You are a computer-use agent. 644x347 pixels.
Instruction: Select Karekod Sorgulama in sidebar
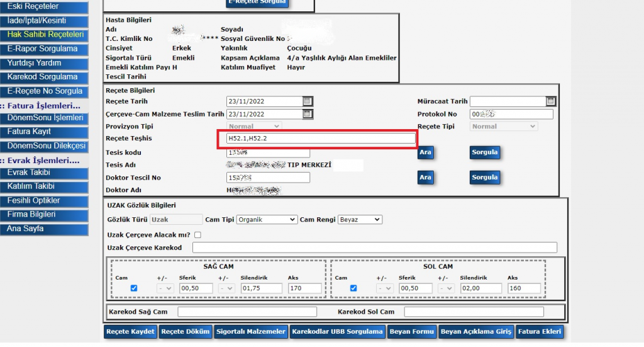coord(43,77)
